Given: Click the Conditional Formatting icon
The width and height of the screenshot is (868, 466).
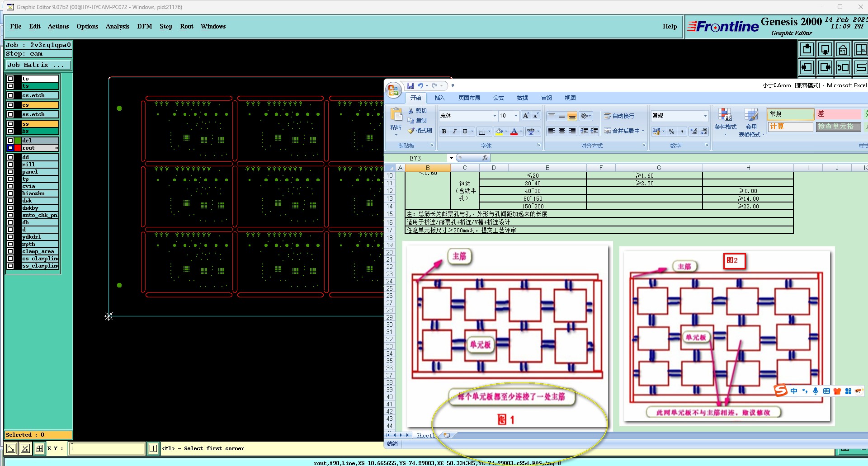Looking at the screenshot, I should pyautogui.click(x=725, y=114).
